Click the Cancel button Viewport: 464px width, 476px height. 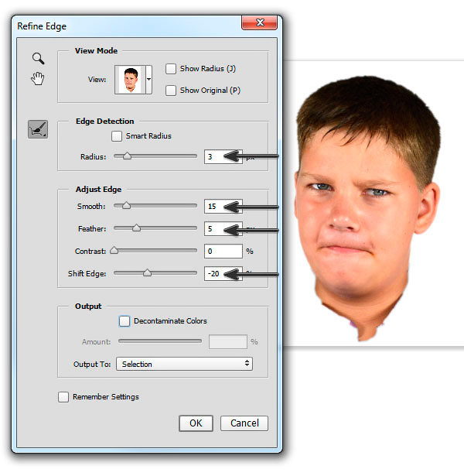244,423
